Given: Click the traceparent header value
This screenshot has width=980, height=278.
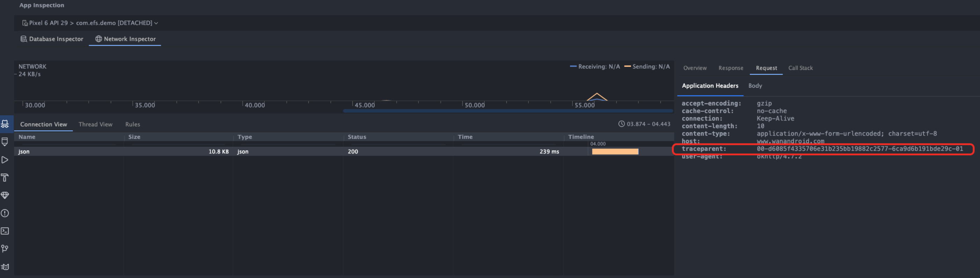Looking at the screenshot, I should pyautogui.click(x=860, y=149).
